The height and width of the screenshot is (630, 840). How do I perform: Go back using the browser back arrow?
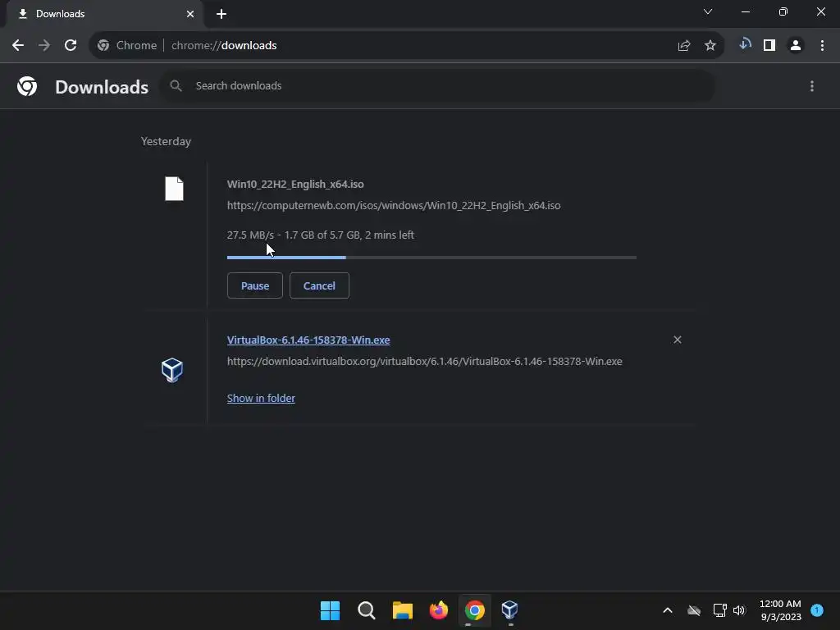click(x=18, y=46)
